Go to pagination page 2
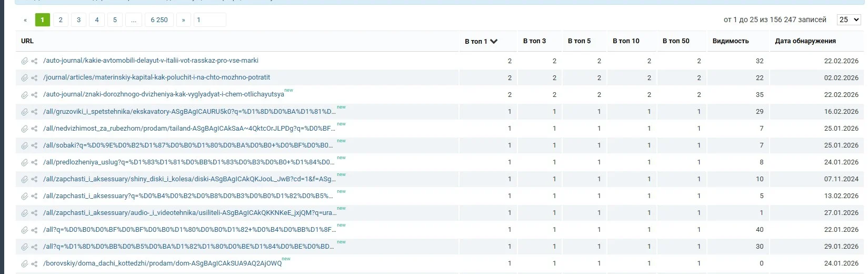868x274 pixels. click(x=61, y=20)
